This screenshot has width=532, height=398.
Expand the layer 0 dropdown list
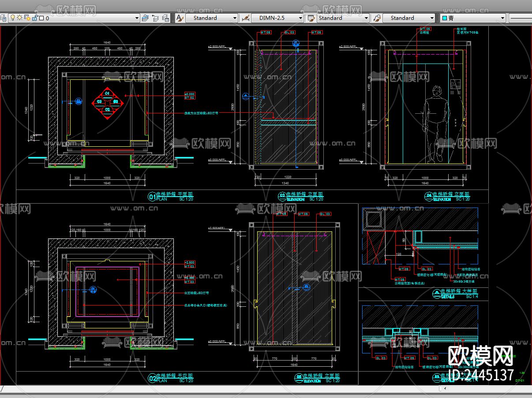pos(137,18)
